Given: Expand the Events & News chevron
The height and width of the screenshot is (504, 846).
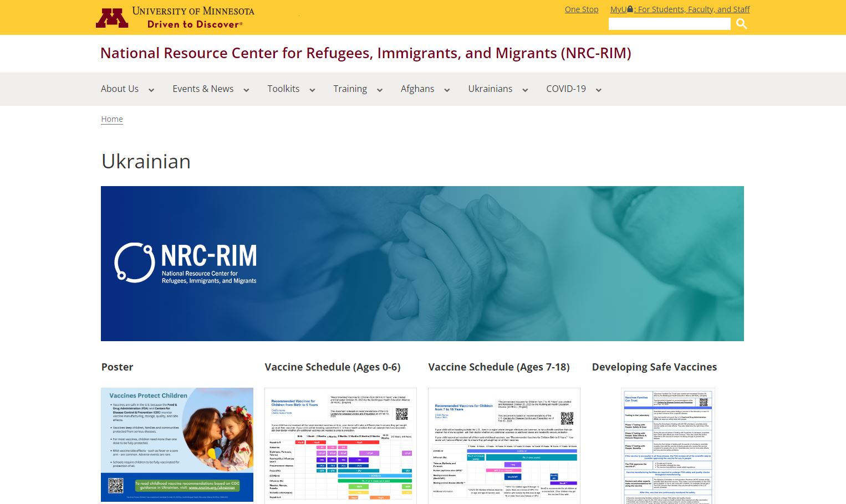Looking at the screenshot, I should (x=246, y=90).
